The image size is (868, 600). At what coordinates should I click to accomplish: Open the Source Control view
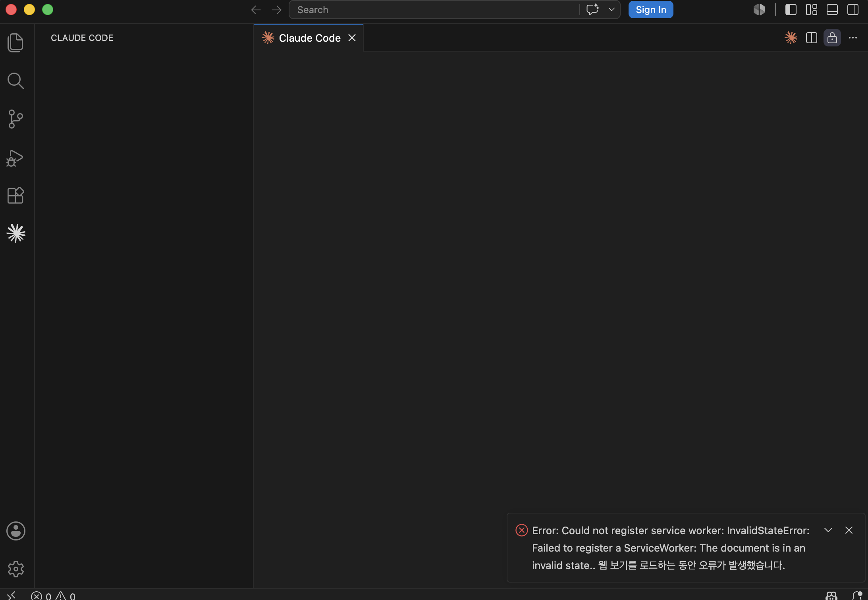pyautogui.click(x=15, y=119)
